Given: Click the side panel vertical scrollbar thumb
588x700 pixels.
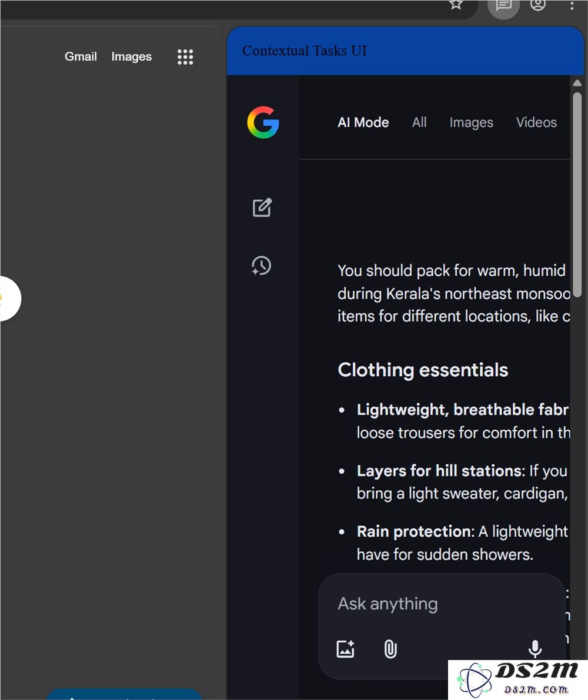Looking at the screenshot, I should coord(577,194).
